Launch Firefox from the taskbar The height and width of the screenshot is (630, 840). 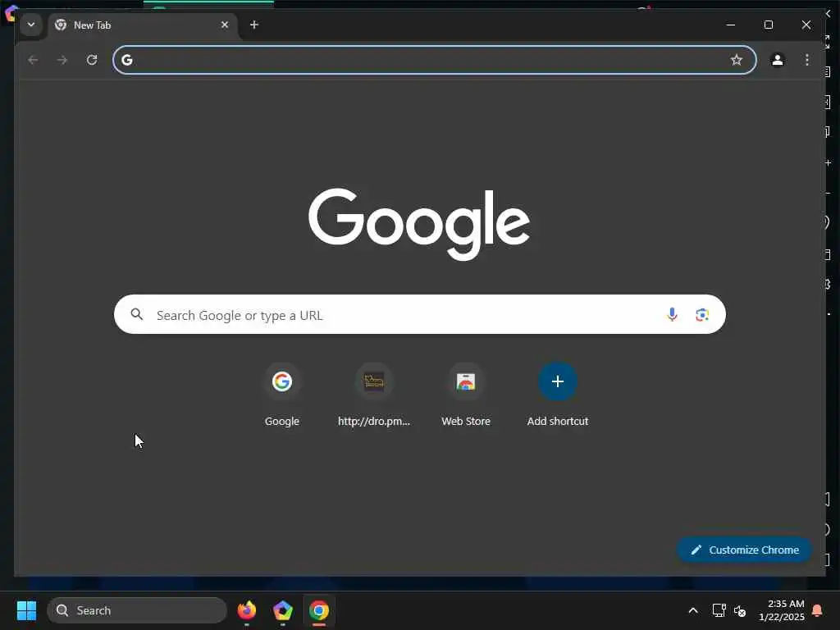[x=246, y=610]
